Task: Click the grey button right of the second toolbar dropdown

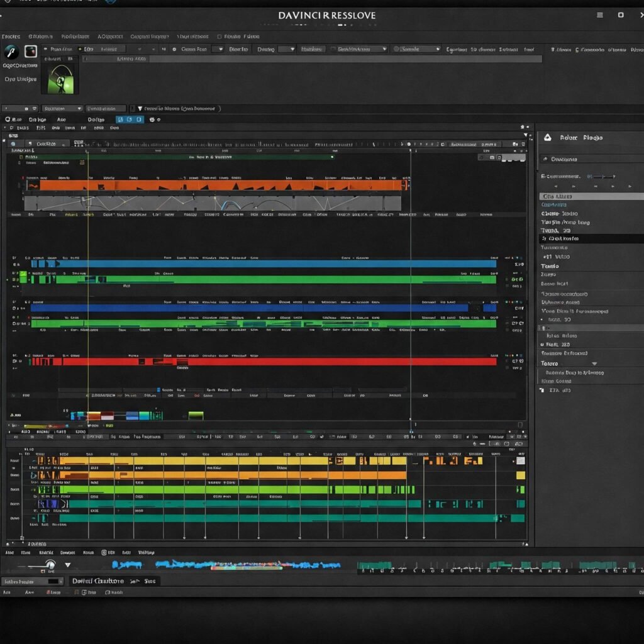Action: 311,49
